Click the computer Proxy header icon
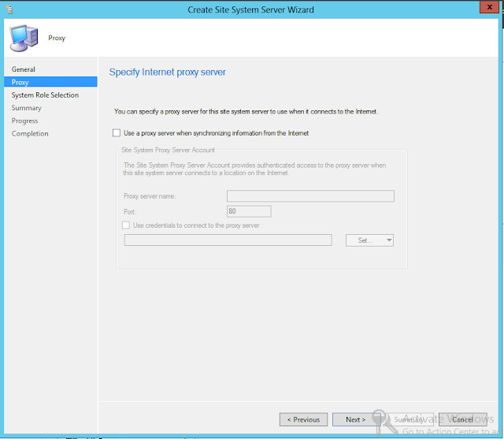 [24, 38]
